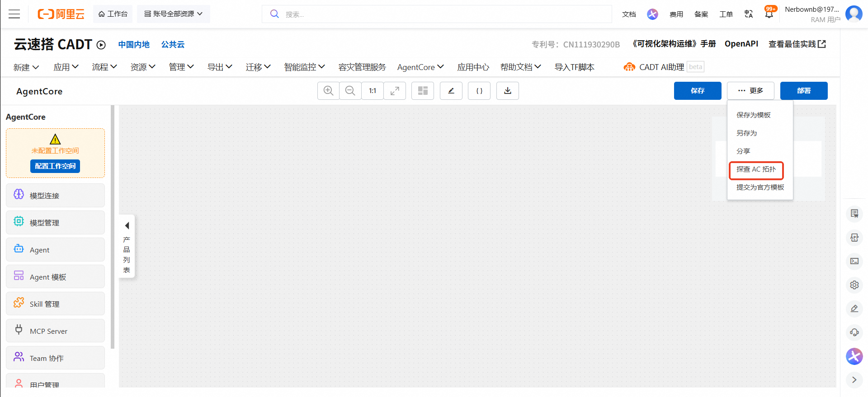Screen dimensions: 868x397
Task: Select 模型管理 in the AgentCore panel
Action: click(55, 223)
